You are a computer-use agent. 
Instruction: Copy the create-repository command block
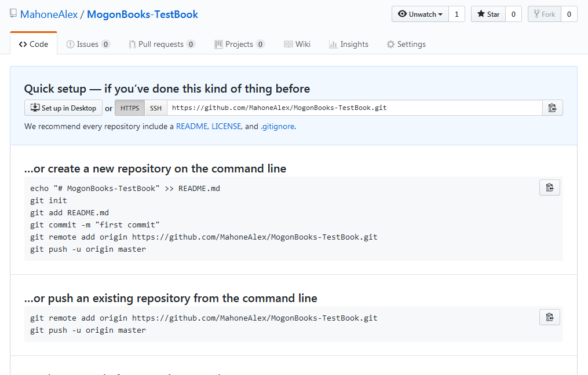point(549,187)
